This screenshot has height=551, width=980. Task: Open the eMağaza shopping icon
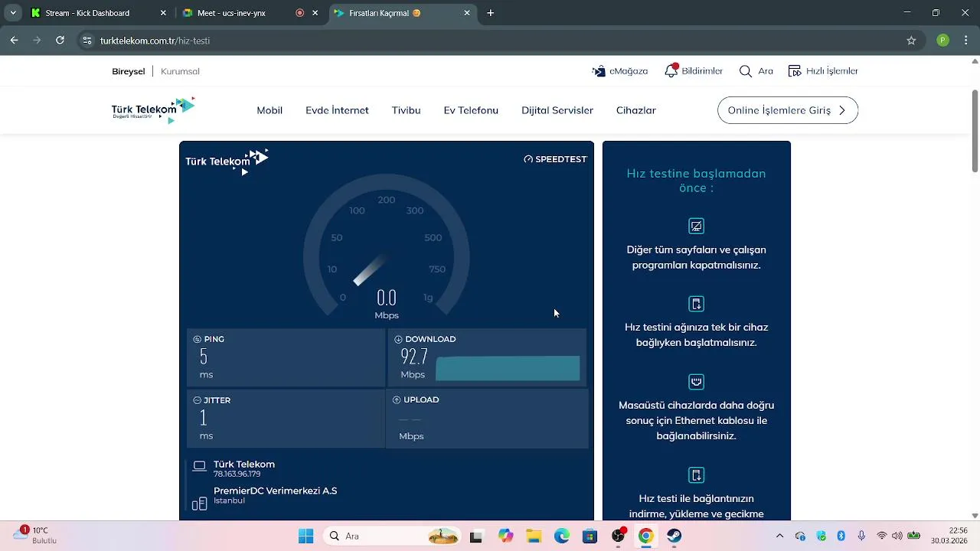coord(599,71)
